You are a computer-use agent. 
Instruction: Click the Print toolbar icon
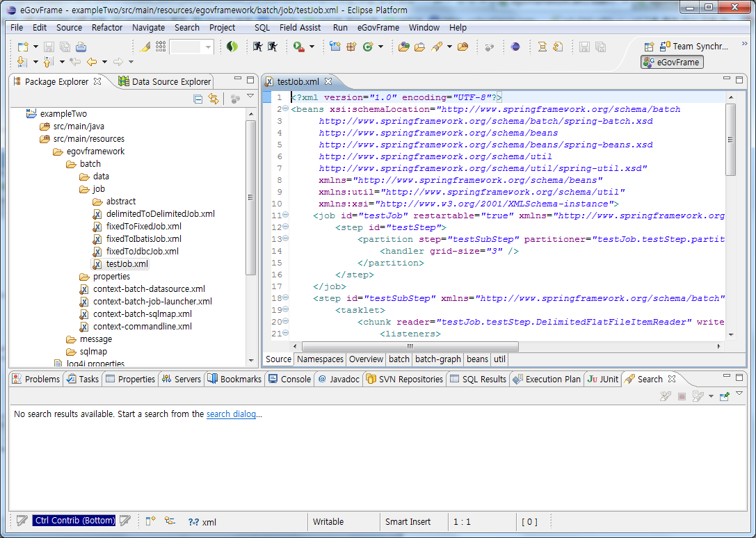81,47
